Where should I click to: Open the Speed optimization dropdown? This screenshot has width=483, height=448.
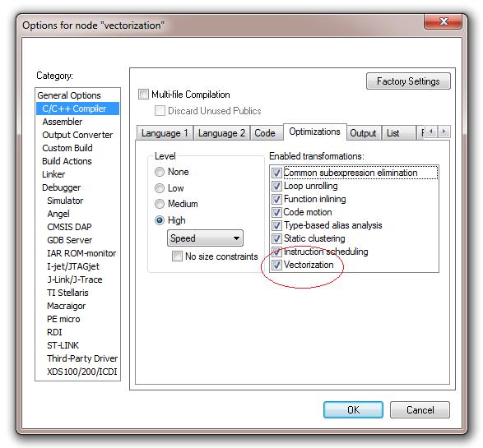205,238
